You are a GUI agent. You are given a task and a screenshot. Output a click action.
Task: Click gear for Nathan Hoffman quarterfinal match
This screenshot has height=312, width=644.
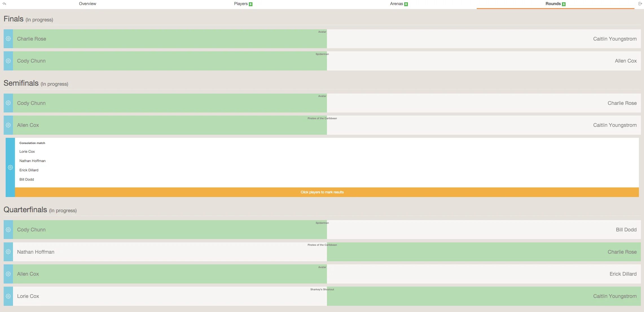[x=8, y=252]
